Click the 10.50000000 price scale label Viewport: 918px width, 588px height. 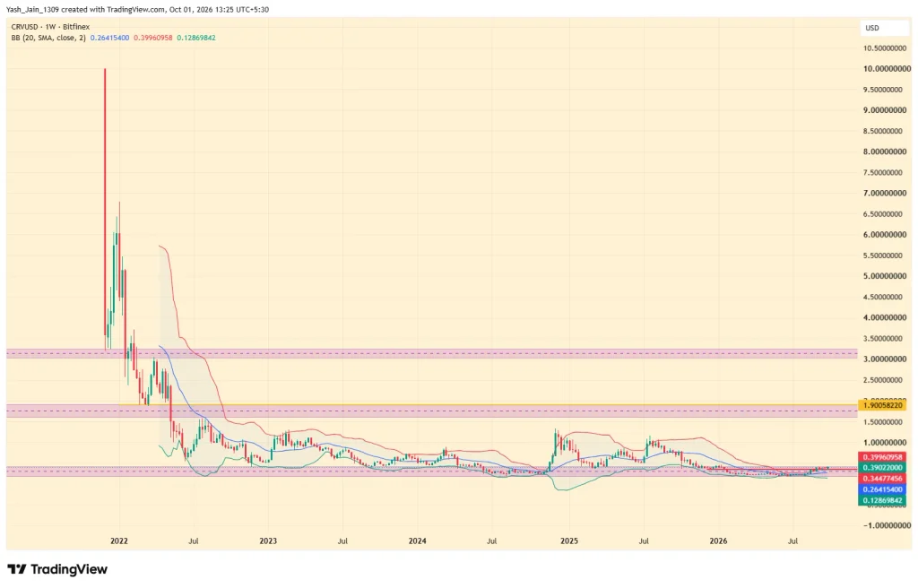coord(885,48)
